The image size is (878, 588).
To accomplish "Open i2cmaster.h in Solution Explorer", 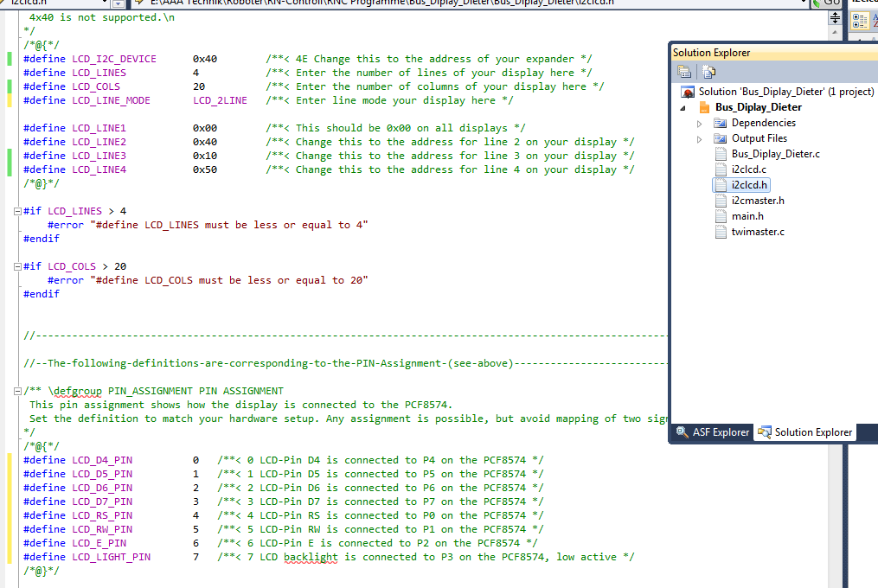I will (758, 201).
